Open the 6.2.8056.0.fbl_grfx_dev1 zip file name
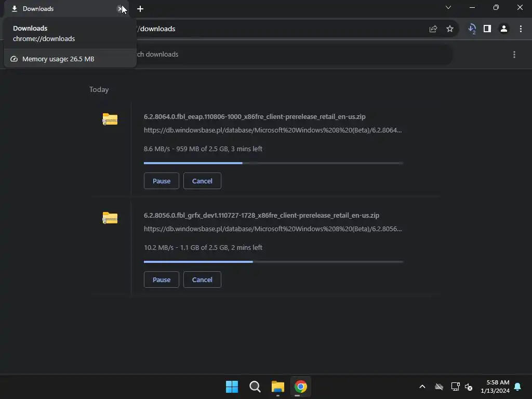This screenshot has height=399, width=532. point(262,216)
